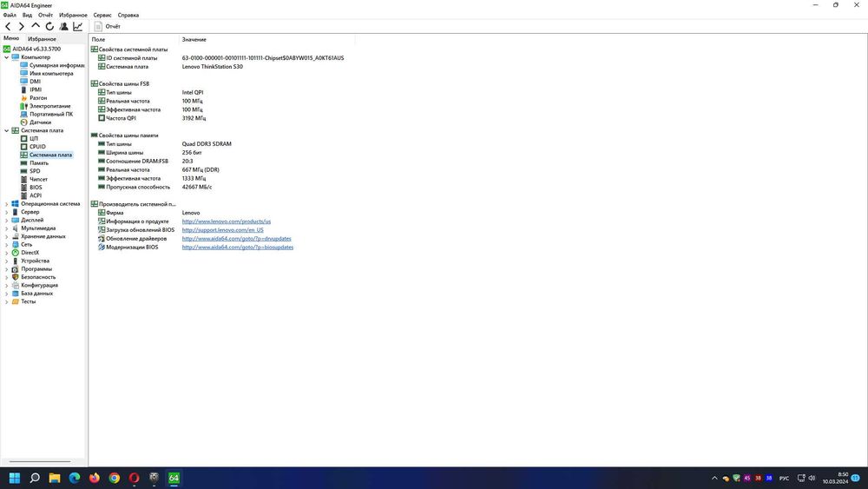The width and height of the screenshot is (868, 489).
Task: Expand the Мультимедиа tree node
Action: (x=7, y=228)
